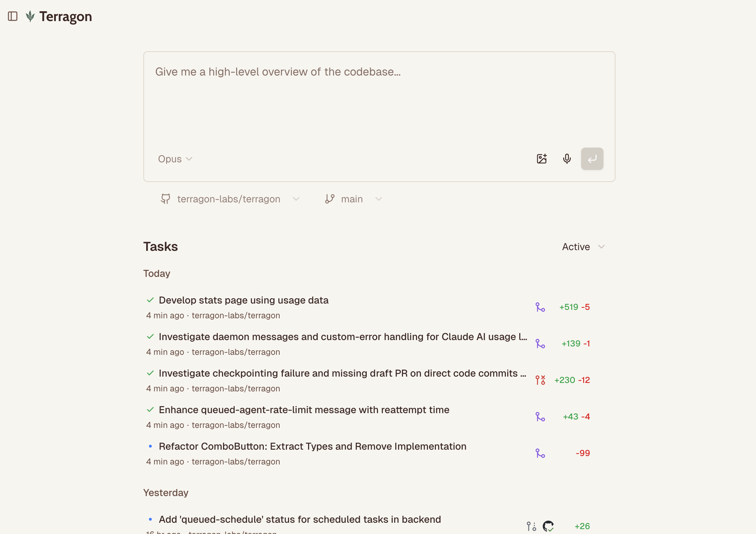The image size is (756, 534).
Task: Open the image attachment picker in prompt box
Action: tap(541, 159)
